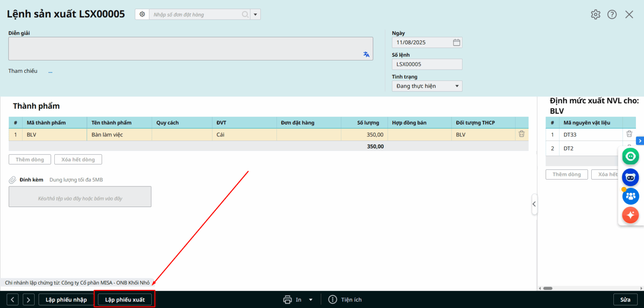The image size is (644, 308).
Task: Open the green chat support icon
Action: coord(630,156)
